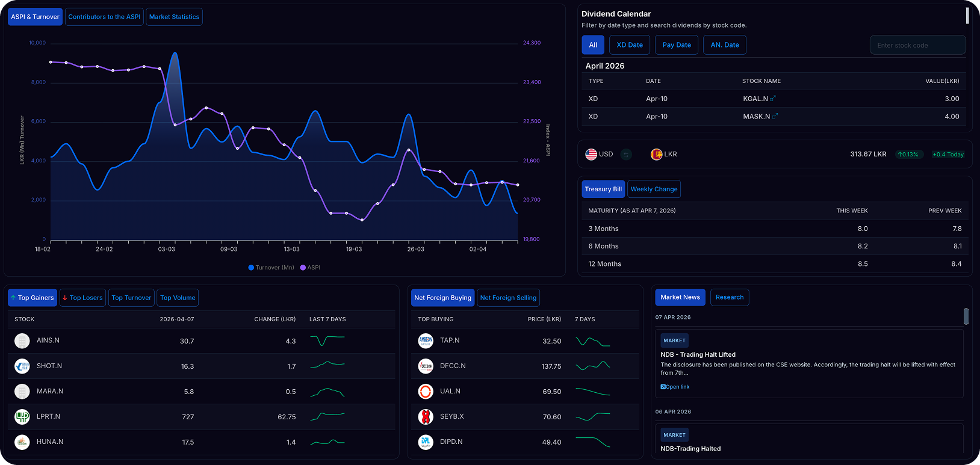Select the Pay Date filter
The height and width of the screenshot is (465, 980).
677,45
